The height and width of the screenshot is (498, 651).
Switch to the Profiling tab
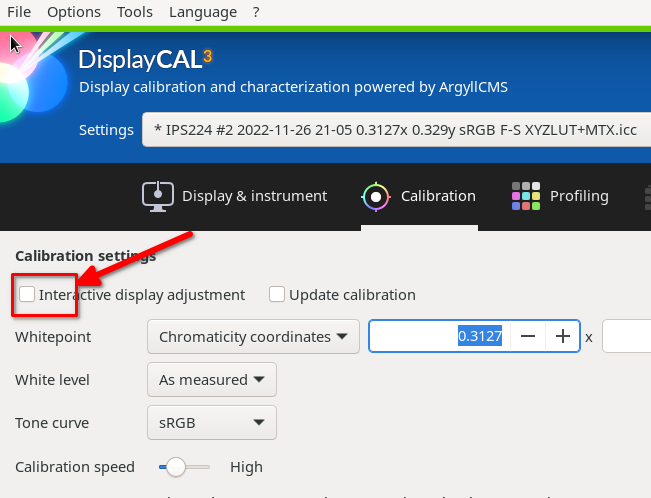click(x=560, y=196)
